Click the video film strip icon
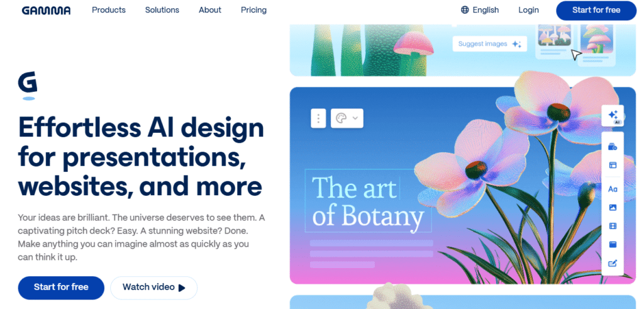 click(613, 226)
